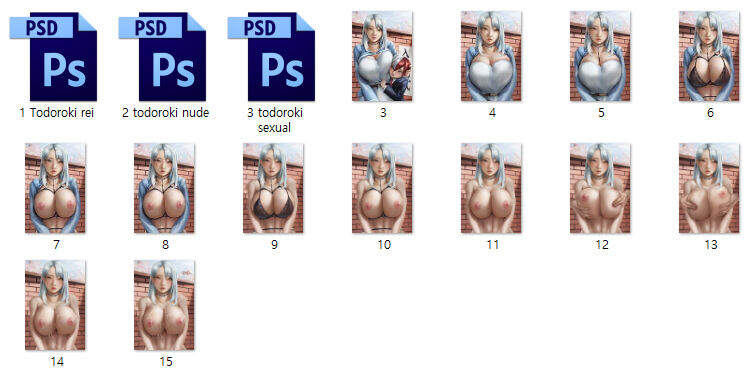Select the PSD icon for file 3
Image resolution: width=748 pixels, height=371 pixels.
tap(271, 56)
